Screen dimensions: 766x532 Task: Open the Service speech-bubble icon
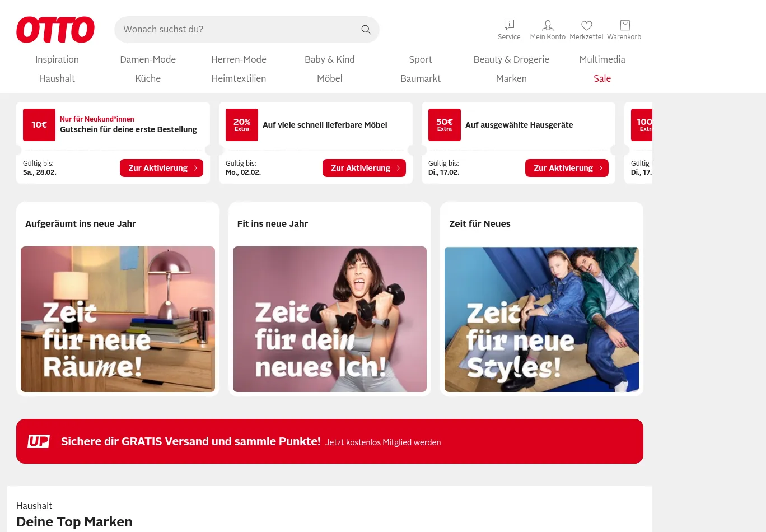tap(509, 25)
